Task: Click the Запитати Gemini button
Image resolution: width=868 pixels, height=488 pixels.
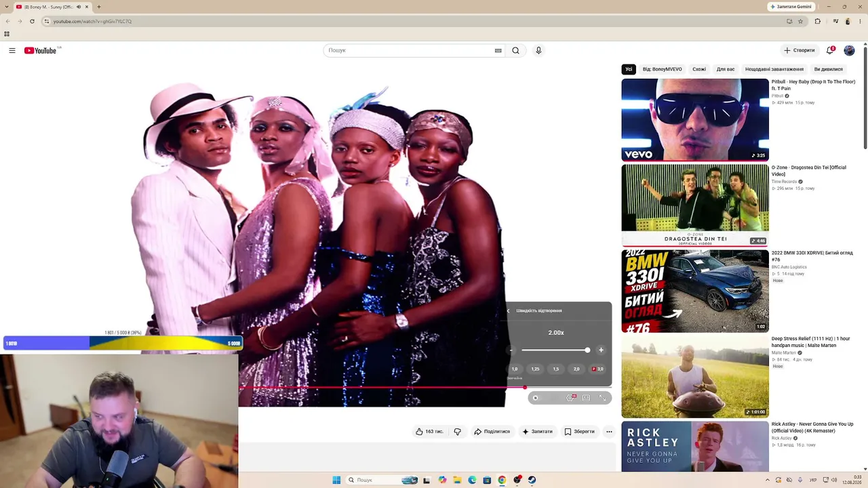Action: pos(791,7)
